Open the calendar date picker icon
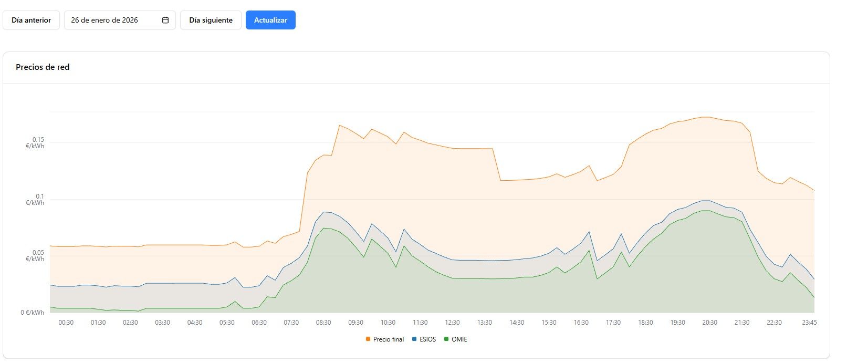This screenshot has width=868, height=362. (x=165, y=20)
